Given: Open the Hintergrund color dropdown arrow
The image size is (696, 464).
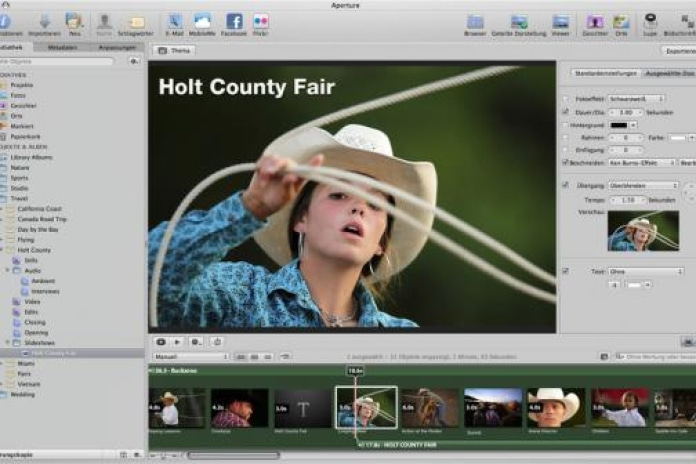Looking at the screenshot, I should point(633,125).
